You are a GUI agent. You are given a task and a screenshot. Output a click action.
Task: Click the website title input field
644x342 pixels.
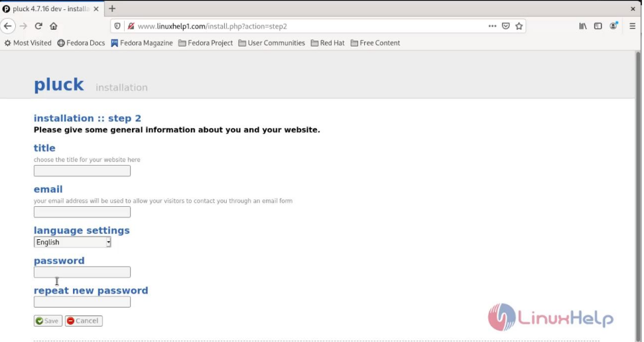(x=82, y=171)
